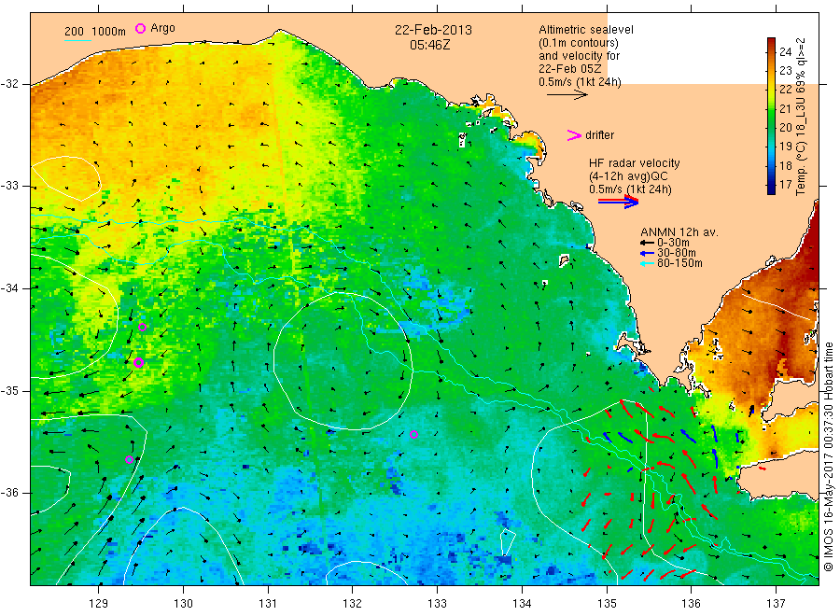The height and width of the screenshot is (616, 840).
Task: Click the 'drifter' legend label
Action: point(599,135)
